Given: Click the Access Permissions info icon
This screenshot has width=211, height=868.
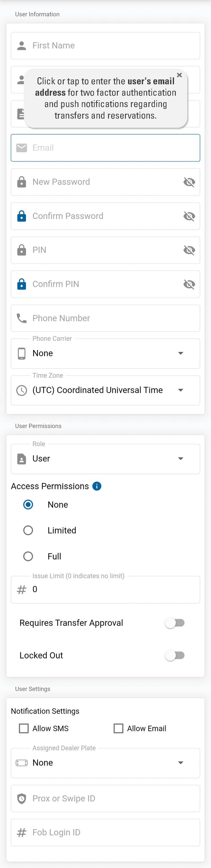Looking at the screenshot, I should 97,486.
